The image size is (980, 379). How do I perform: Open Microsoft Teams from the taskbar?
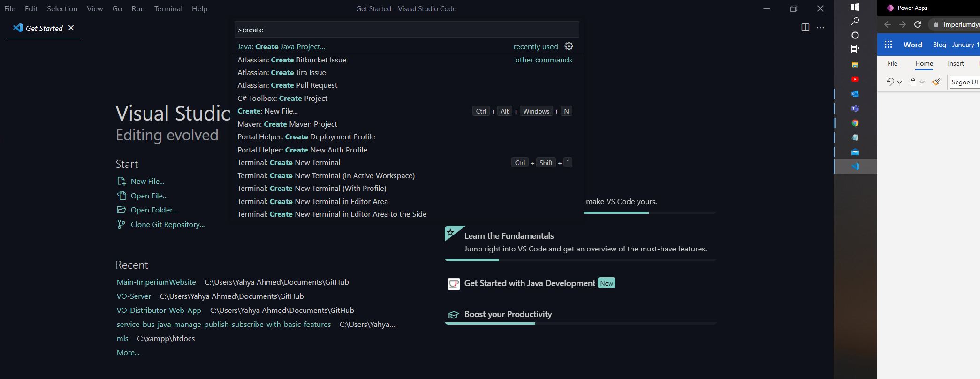[x=855, y=108]
